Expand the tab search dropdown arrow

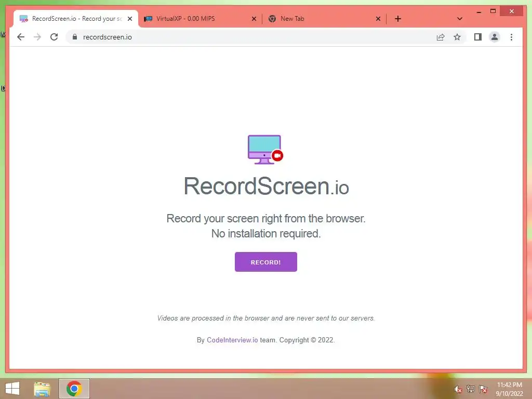pyautogui.click(x=460, y=19)
